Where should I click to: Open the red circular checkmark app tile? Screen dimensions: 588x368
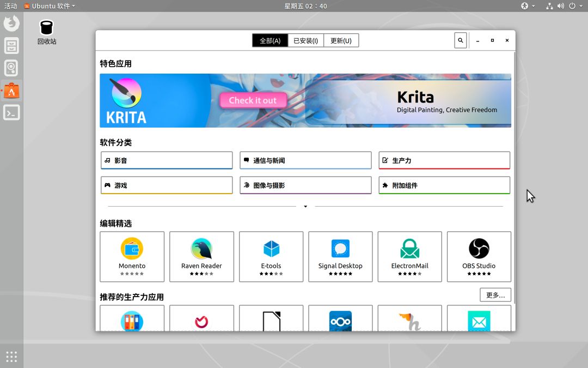point(201,318)
